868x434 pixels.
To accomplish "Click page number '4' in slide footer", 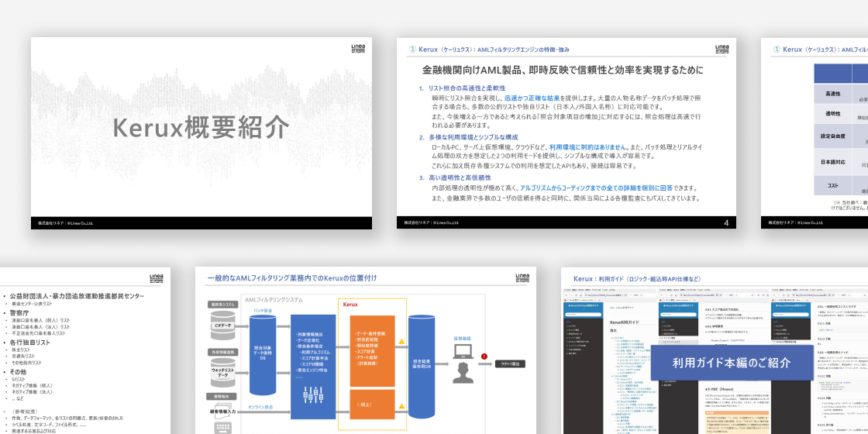I will pyautogui.click(x=726, y=222).
